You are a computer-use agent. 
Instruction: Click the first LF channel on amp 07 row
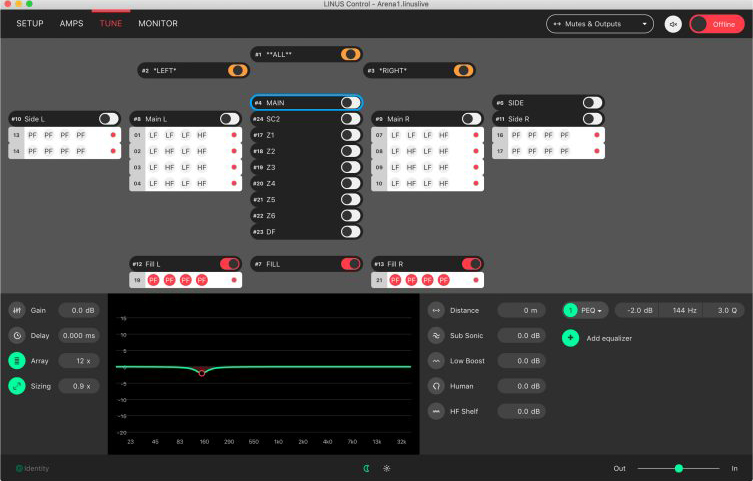(x=395, y=135)
